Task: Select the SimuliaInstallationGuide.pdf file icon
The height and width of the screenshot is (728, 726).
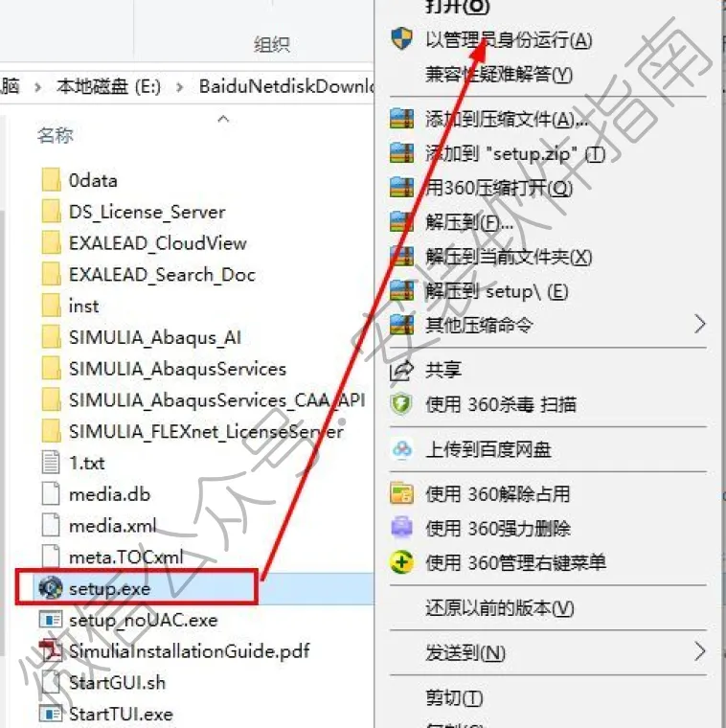Action: tap(51, 651)
